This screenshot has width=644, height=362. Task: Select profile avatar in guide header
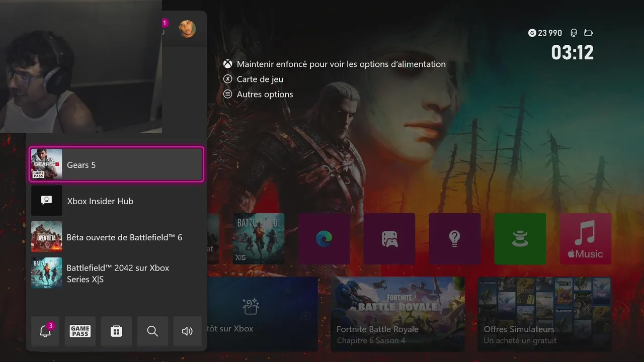(x=187, y=29)
